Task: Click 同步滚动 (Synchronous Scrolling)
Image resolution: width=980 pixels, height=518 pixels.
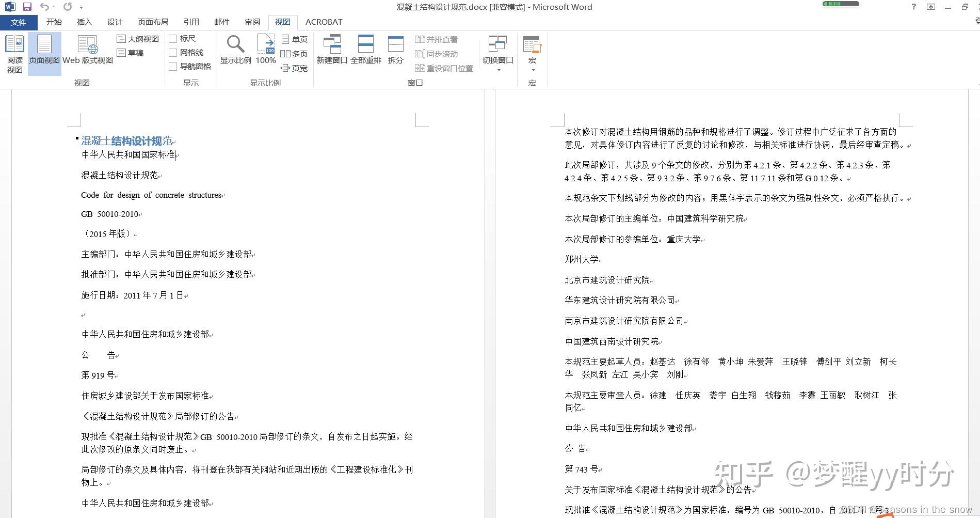Action: [437, 54]
